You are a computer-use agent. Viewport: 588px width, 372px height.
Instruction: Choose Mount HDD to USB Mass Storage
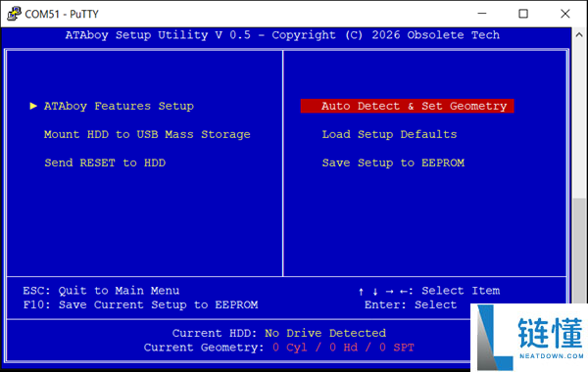(x=147, y=134)
